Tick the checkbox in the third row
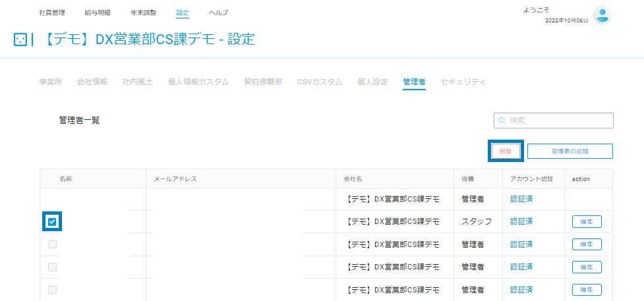This screenshot has width=644, height=301. pos(52,245)
